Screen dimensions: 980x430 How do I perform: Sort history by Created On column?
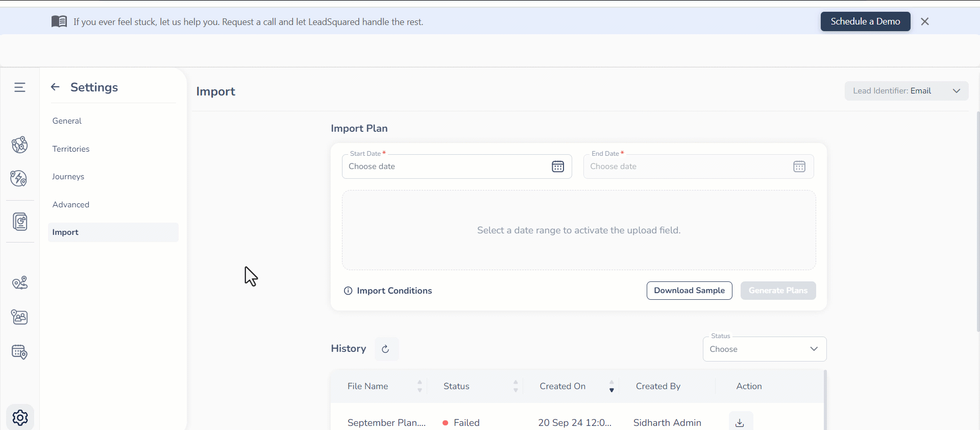pyautogui.click(x=611, y=387)
